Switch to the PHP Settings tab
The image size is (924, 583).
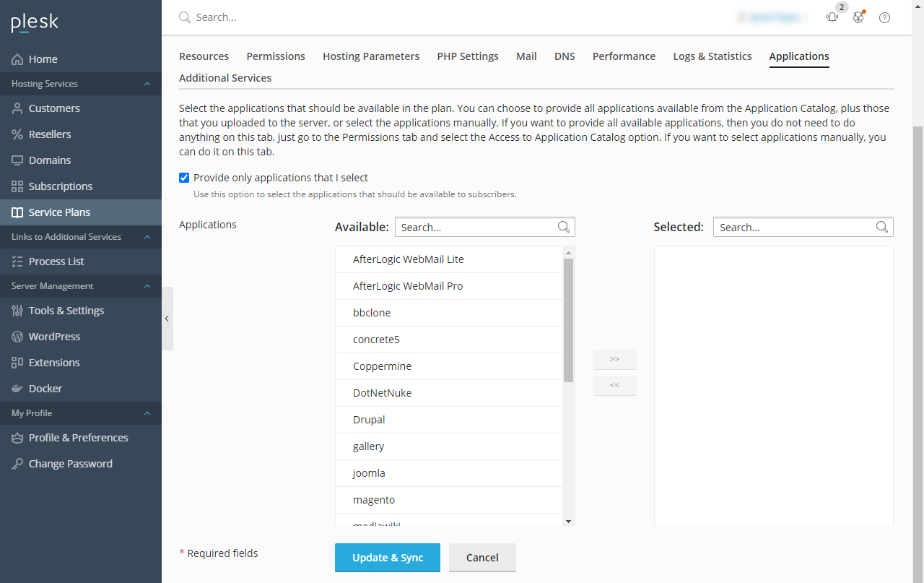coord(467,56)
